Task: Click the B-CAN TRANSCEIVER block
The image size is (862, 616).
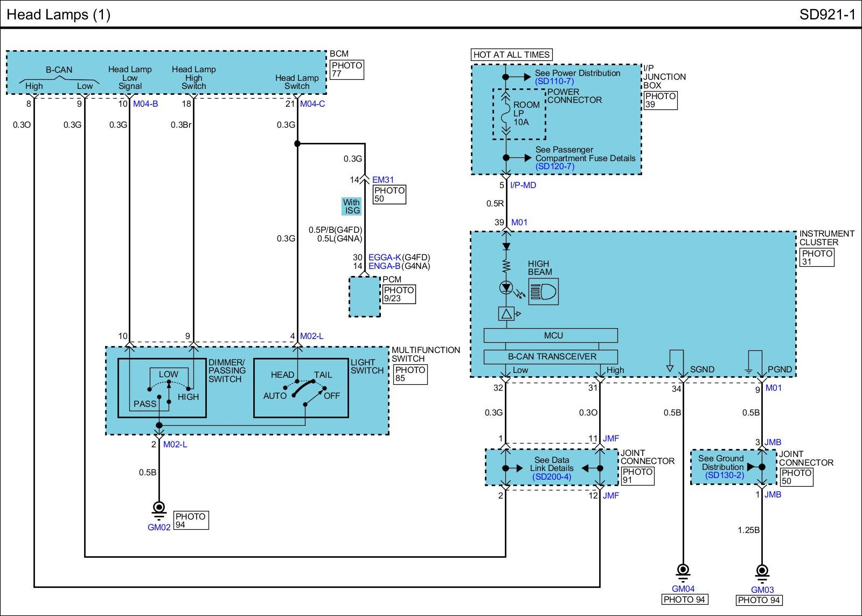Action: [x=551, y=357]
